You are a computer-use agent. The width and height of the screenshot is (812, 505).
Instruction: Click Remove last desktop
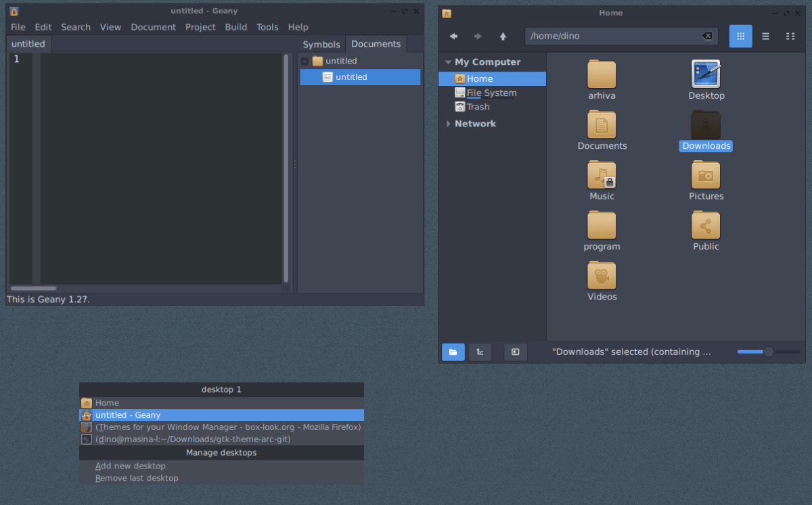[137, 478]
